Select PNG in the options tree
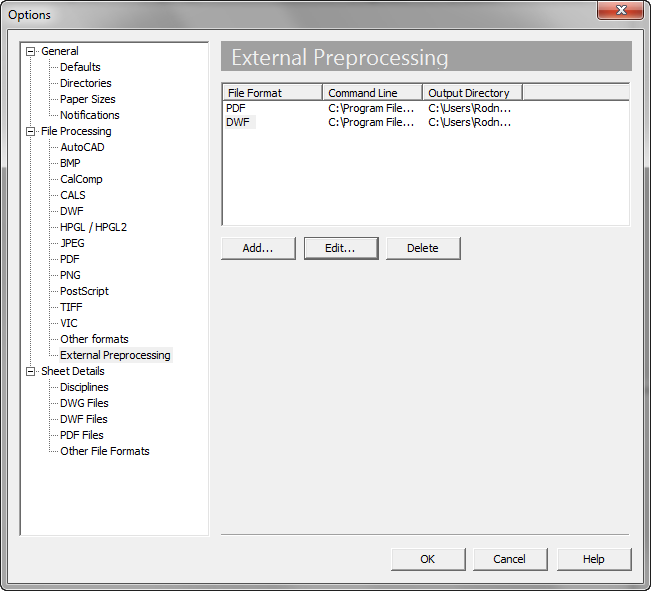The width and height of the screenshot is (651, 591). [x=70, y=275]
